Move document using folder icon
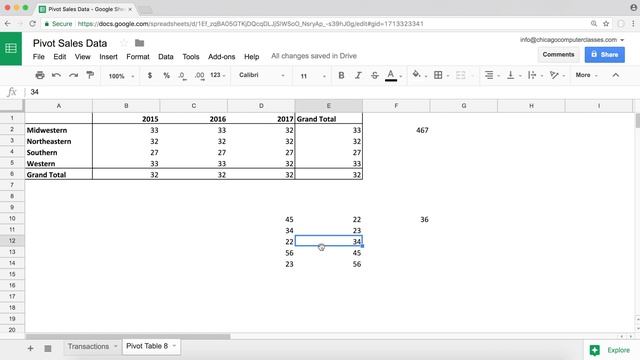Viewport: 640px width, 360px height. point(139,43)
